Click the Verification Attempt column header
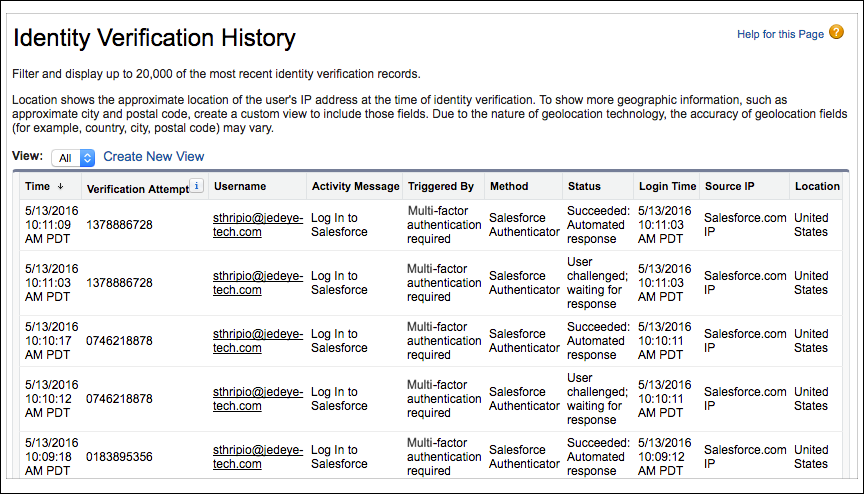This screenshot has height=494, width=864. click(x=138, y=189)
